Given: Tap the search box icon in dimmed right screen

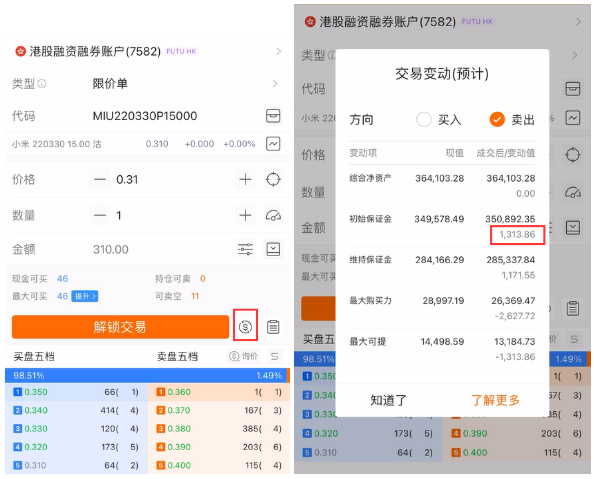Looking at the screenshot, I should pos(572,89).
